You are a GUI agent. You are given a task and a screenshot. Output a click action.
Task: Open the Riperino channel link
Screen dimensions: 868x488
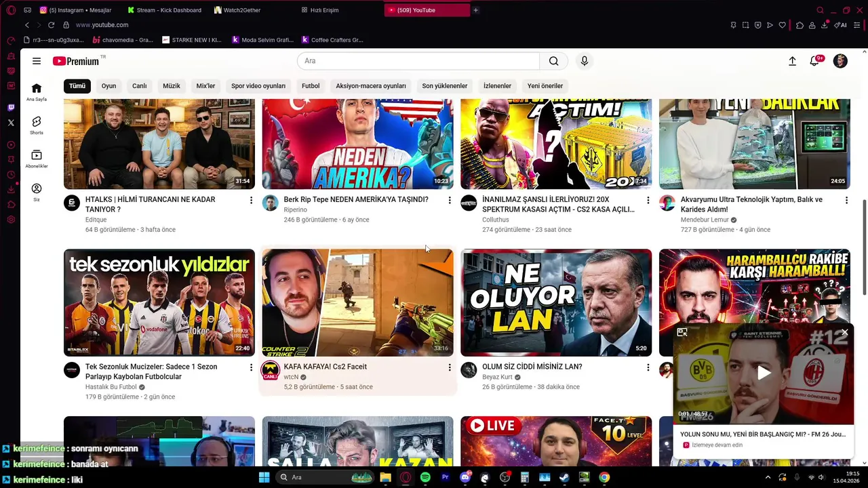[x=295, y=210]
